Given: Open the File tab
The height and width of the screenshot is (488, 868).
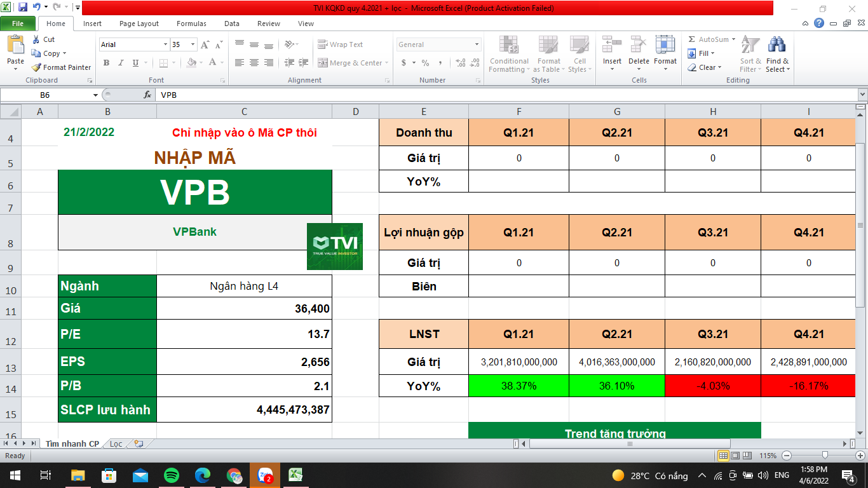Looking at the screenshot, I should (18, 24).
